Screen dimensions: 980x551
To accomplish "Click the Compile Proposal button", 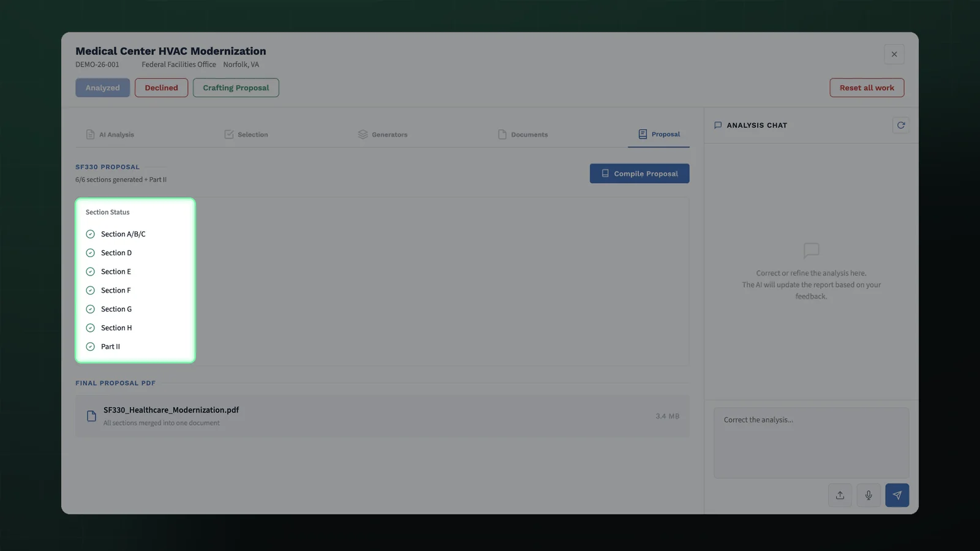I will pyautogui.click(x=639, y=173).
